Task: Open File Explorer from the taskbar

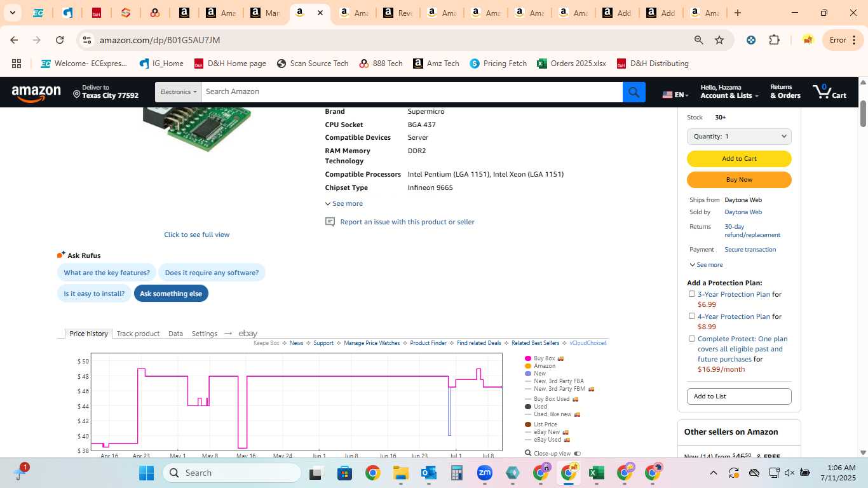Action: 400,473
